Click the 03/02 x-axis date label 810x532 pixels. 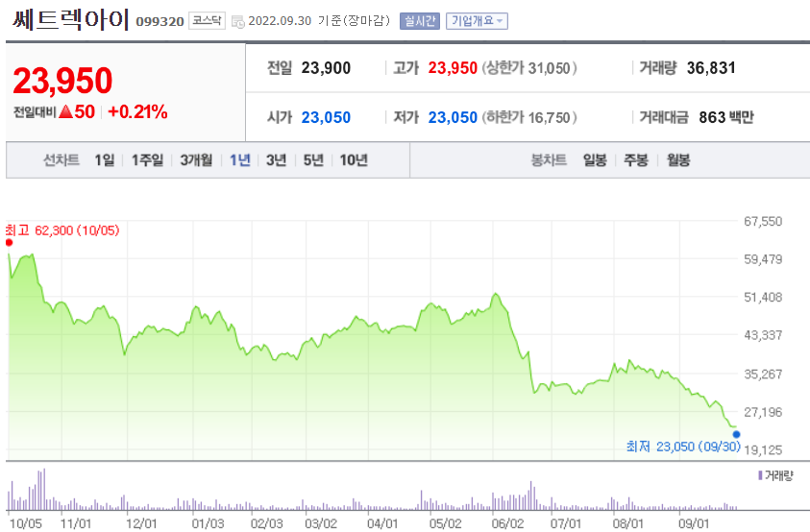321,523
